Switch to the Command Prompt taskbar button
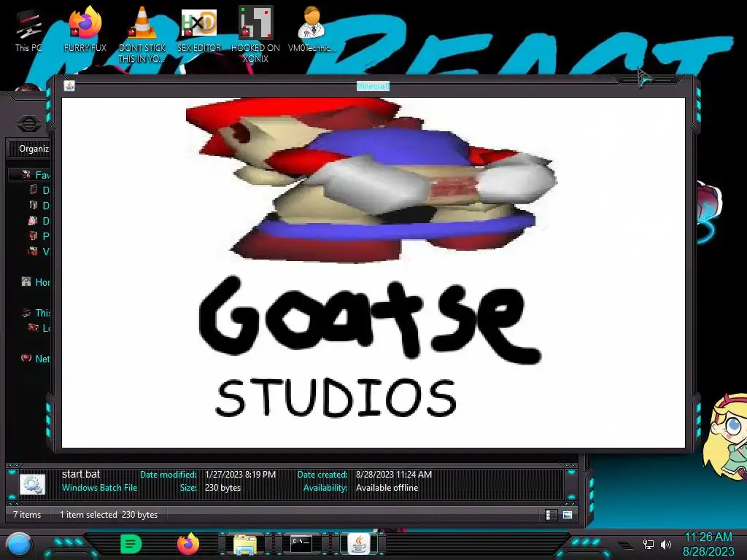 (x=301, y=543)
